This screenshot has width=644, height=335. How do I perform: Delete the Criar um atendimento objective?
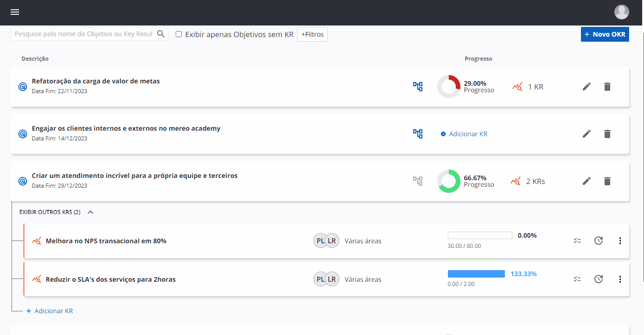click(x=607, y=181)
